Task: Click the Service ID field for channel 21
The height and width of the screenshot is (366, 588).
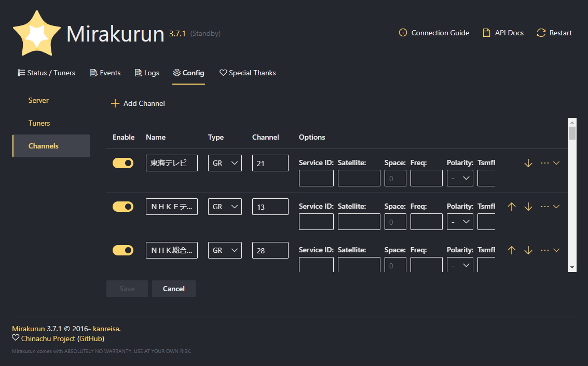Action: [316, 178]
